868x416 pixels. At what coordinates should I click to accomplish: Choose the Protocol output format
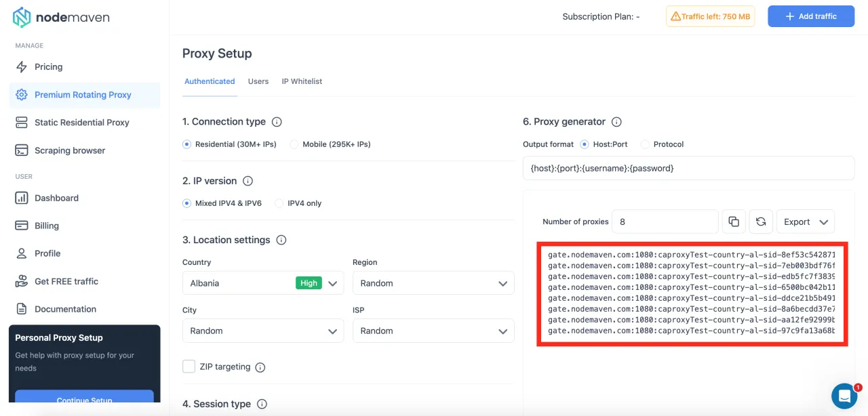click(645, 144)
